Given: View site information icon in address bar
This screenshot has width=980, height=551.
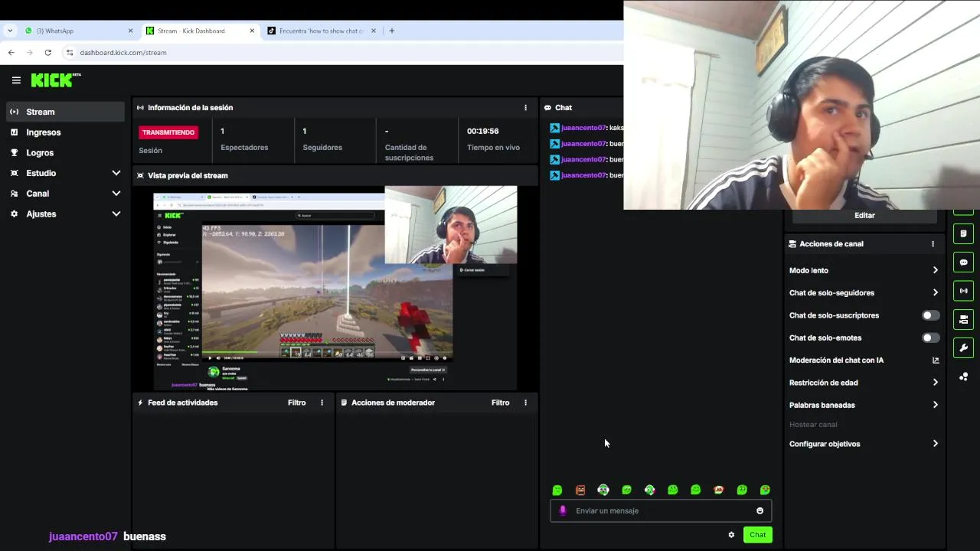Looking at the screenshot, I should (70, 53).
